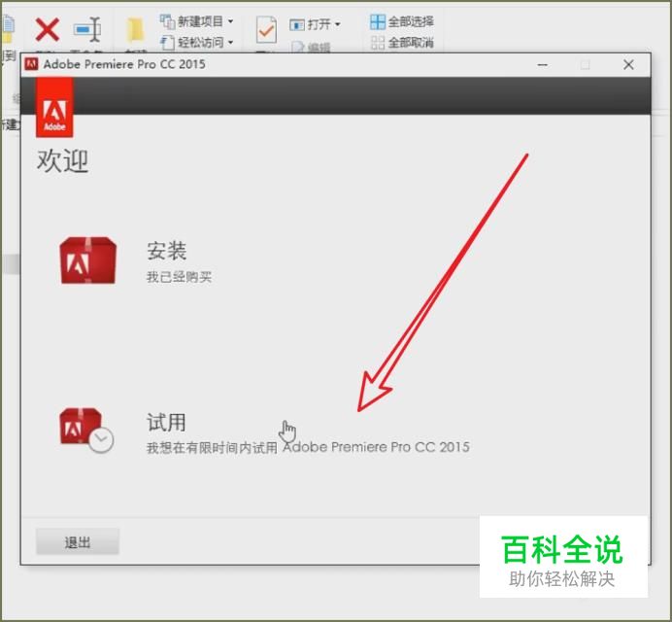Click the 我已经购买 subtitle text
Viewport: 672px width, 622px height.
(x=179, y=277)
